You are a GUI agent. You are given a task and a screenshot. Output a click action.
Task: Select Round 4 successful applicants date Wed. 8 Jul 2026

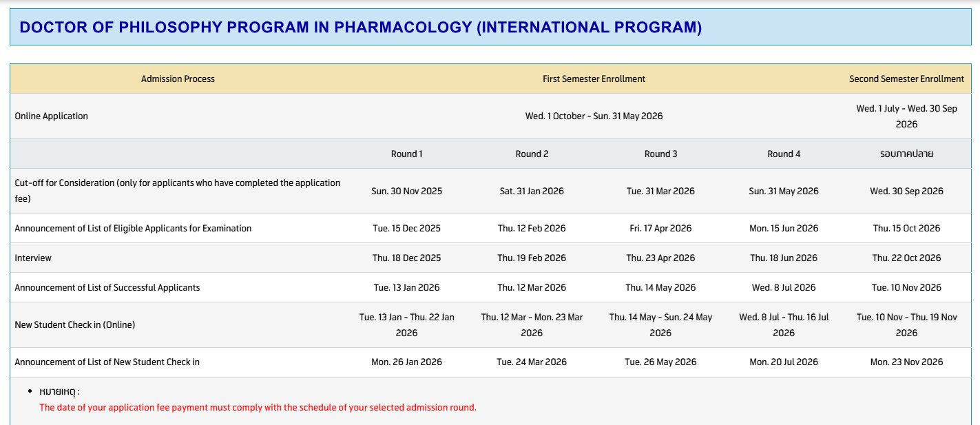coord(784,288)
